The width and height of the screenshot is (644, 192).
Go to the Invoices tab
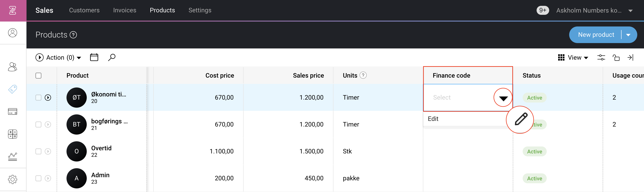pyautogui.click(x=125, y=10)
